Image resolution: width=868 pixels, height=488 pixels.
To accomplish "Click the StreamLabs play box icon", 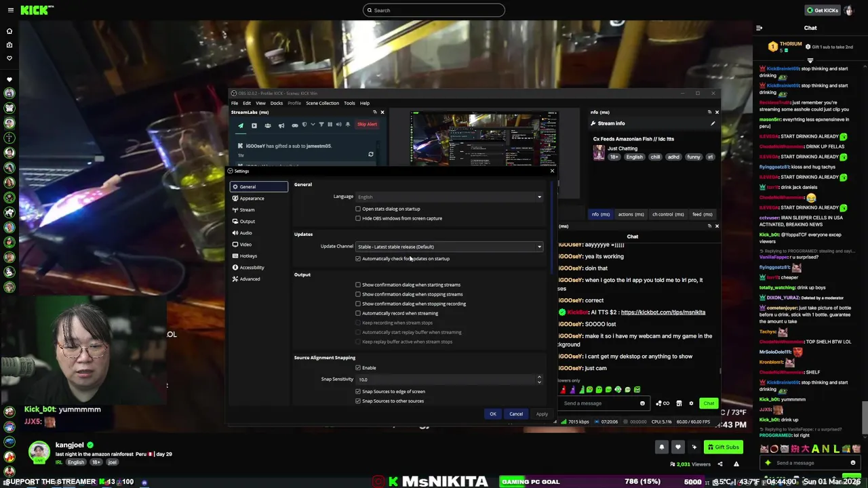I will click(x=254, y=125).
